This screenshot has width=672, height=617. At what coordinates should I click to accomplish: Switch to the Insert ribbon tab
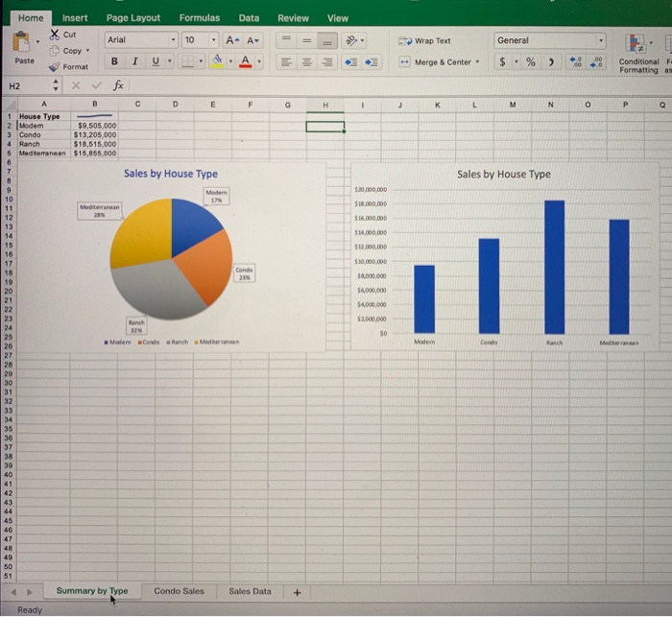[x=75, y=18]
